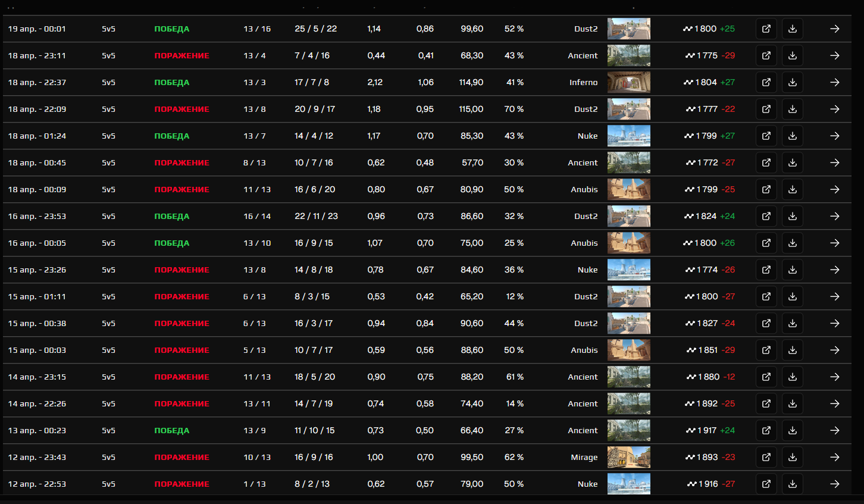Open external link for 13 апр. 00:23 match
Viewport: 864px width, 504px height.
coord(766,430)
